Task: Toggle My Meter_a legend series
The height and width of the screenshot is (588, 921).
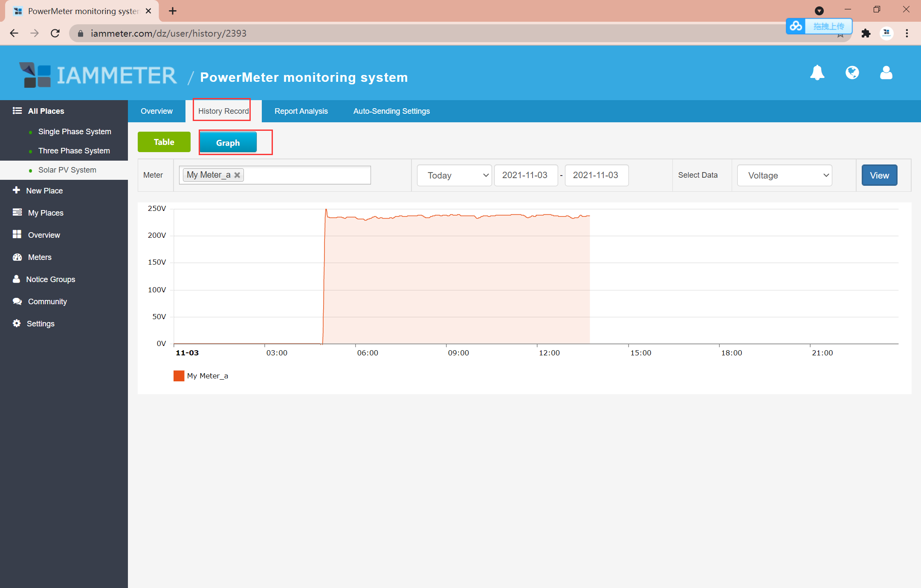Action: point(200,376)
